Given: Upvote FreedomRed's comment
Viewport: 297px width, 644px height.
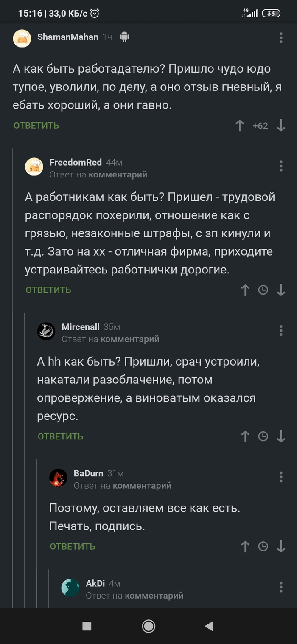Looking at the screenshot, I should tap(245, 290).
